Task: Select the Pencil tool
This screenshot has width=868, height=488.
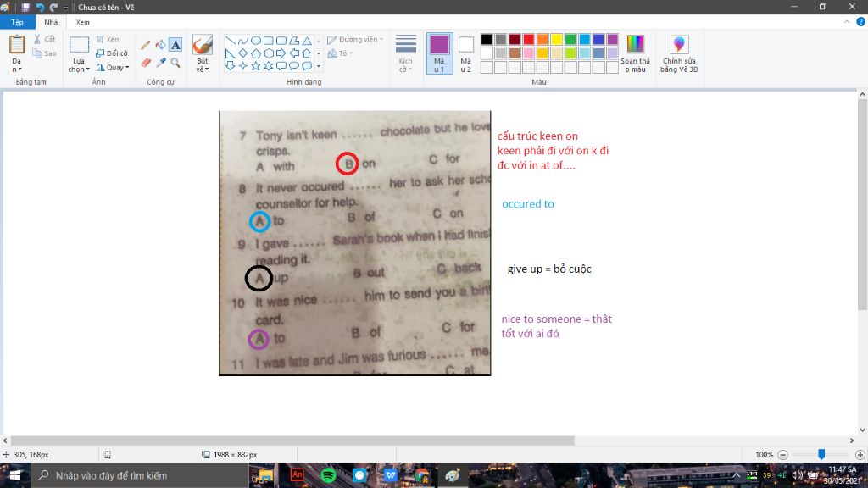Action: coord(146,45)
